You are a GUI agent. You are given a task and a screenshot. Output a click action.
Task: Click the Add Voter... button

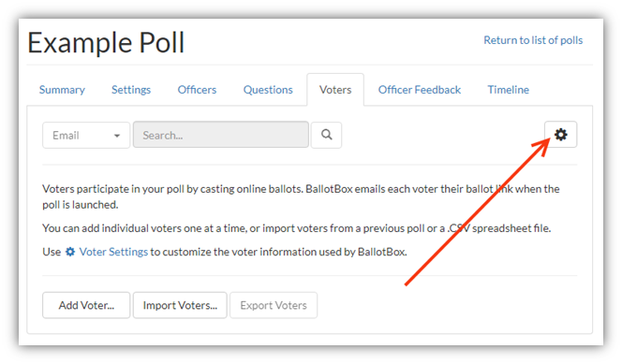(86, 305)
